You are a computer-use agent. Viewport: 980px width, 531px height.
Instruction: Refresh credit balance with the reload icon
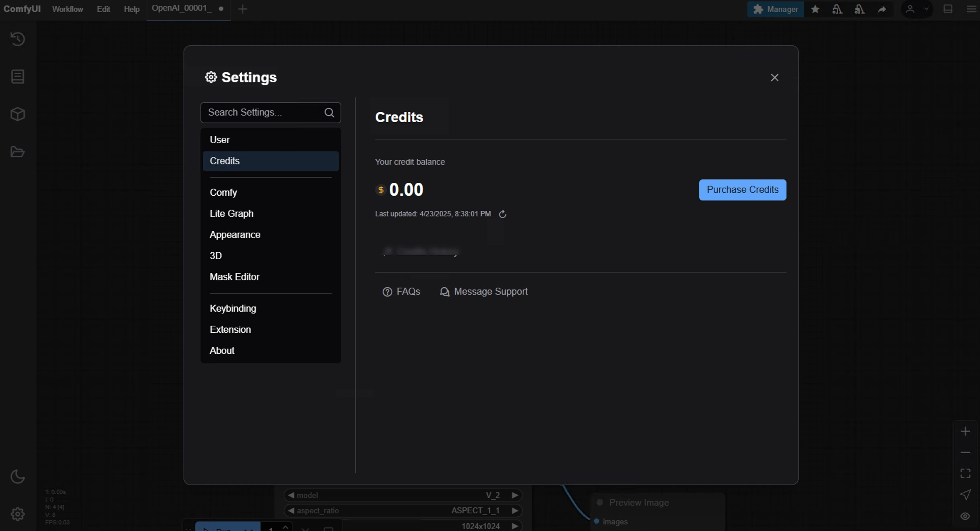pyautogui.click(x=502, y=214)
